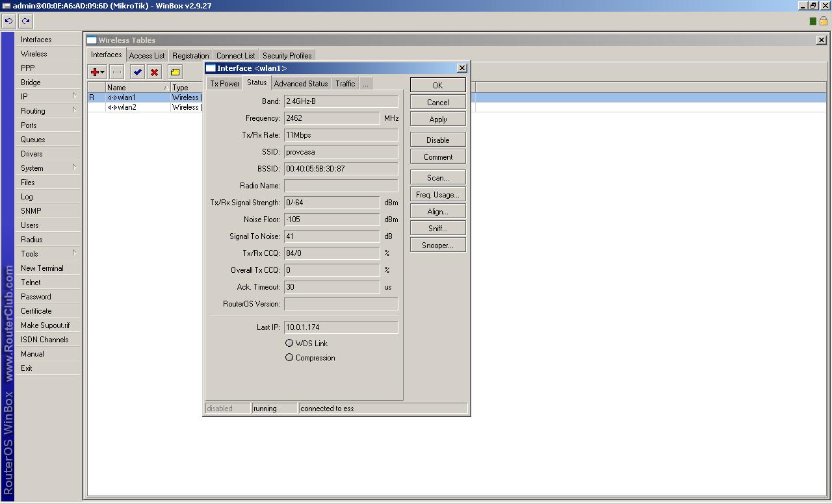The image size is (832, 504).
Task: Close the Wireless Tables window
Action: pos(822,40)
